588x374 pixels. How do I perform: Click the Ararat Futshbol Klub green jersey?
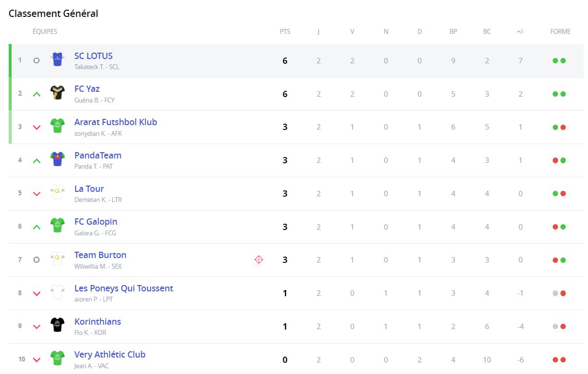pyautogui.click(x=57, y=126)
